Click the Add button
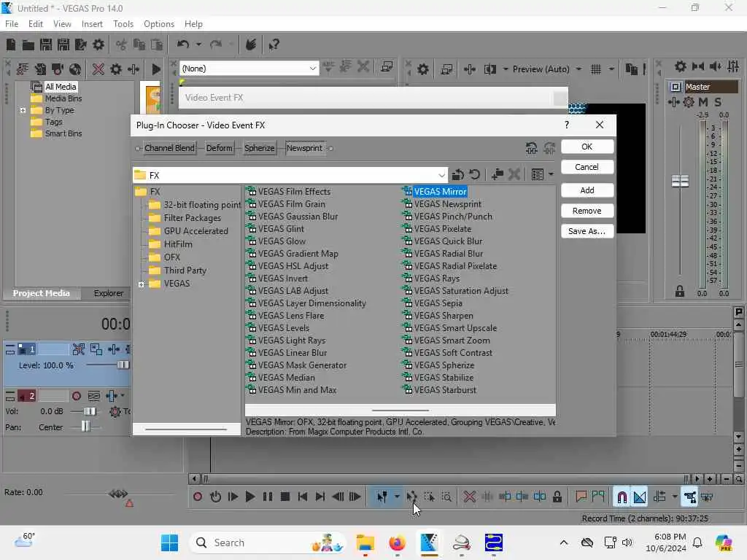 click(x=587, y=190)
